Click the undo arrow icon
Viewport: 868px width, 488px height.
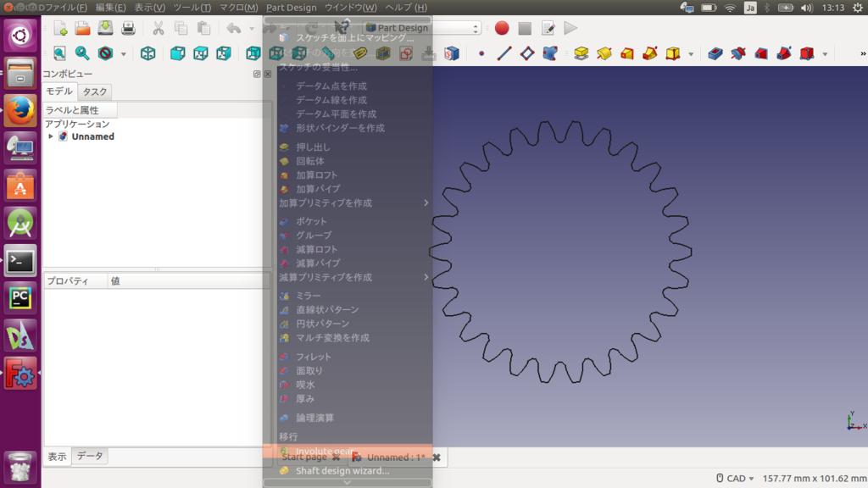(234, 28)
